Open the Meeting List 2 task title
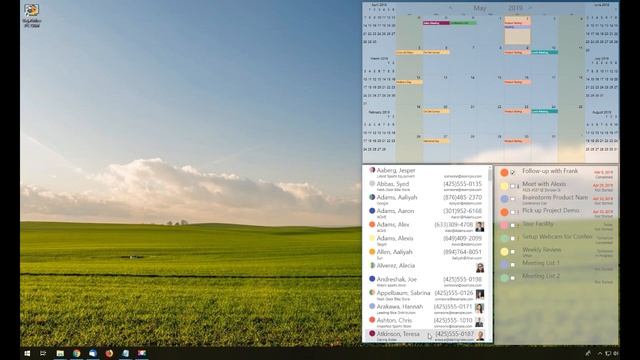 coord(541,276)
